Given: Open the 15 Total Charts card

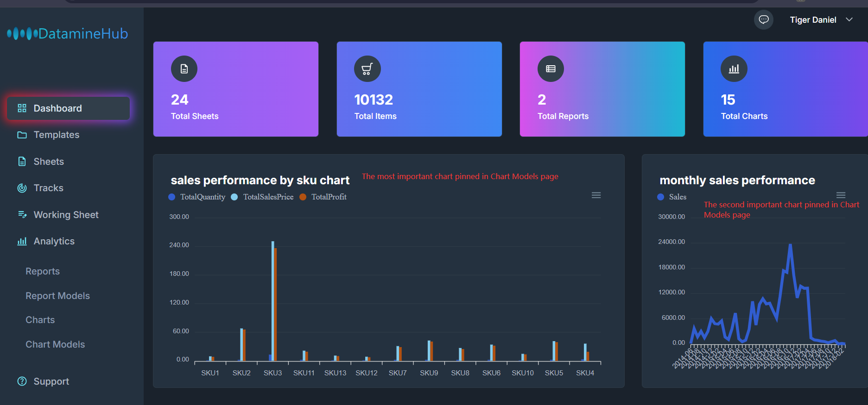Looking at the screenshot, I should pos(786,89).
